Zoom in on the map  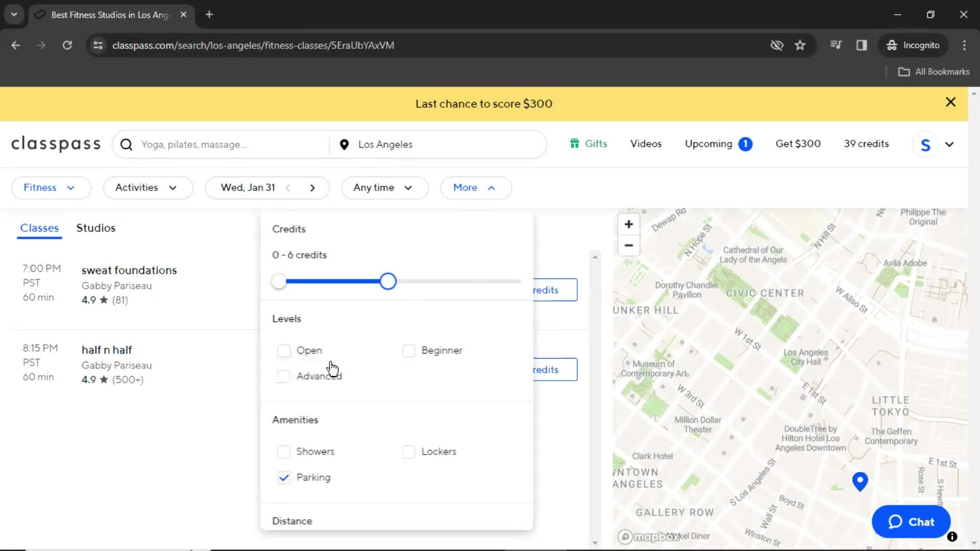coord(629,224)
